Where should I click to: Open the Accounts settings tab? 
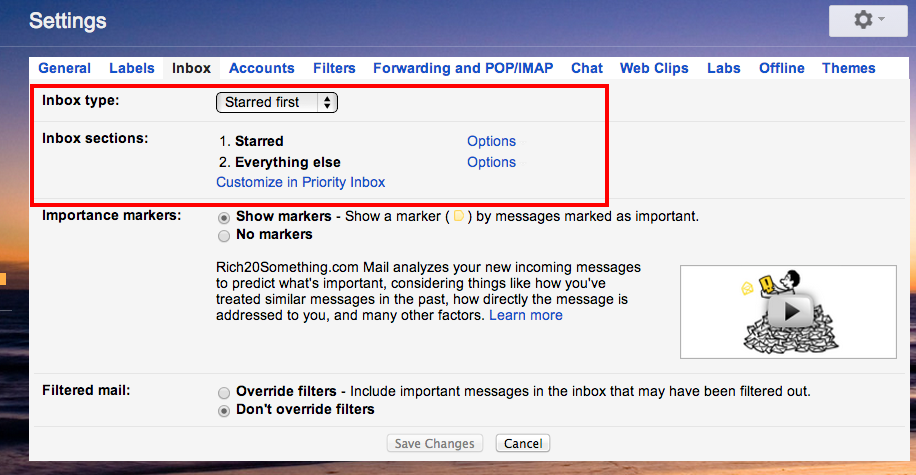(x=261, y=68)
